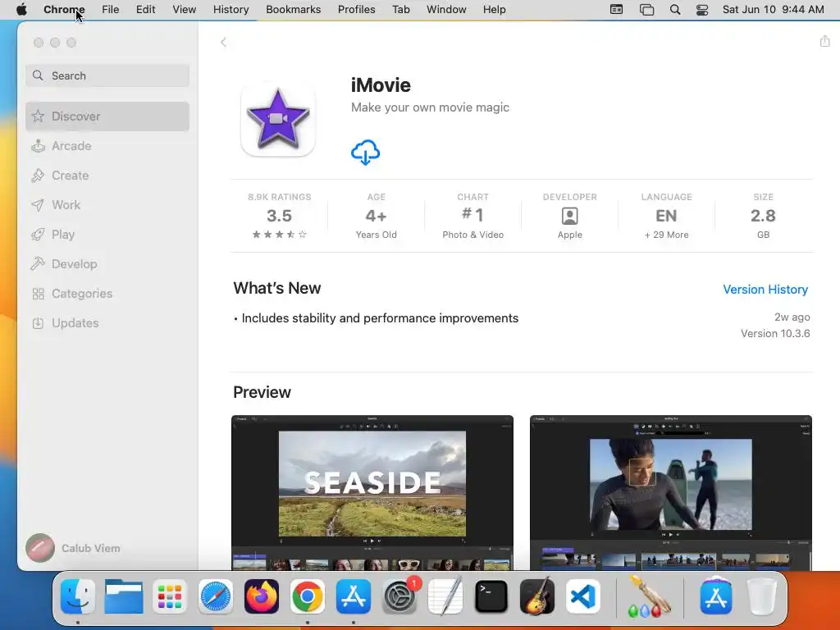Image resolution: width=840 pixels, height=630 pixels.
Task: Click the date and time clock
Action: click(x=773, y=10)
